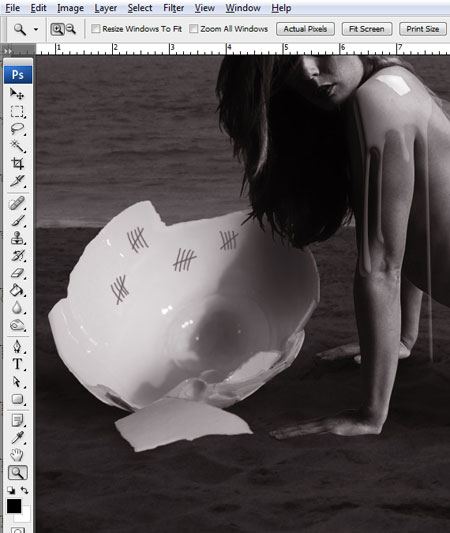Toggle Quick Mask mode
The image size is (450, 533).
click(x=17, y=530)
